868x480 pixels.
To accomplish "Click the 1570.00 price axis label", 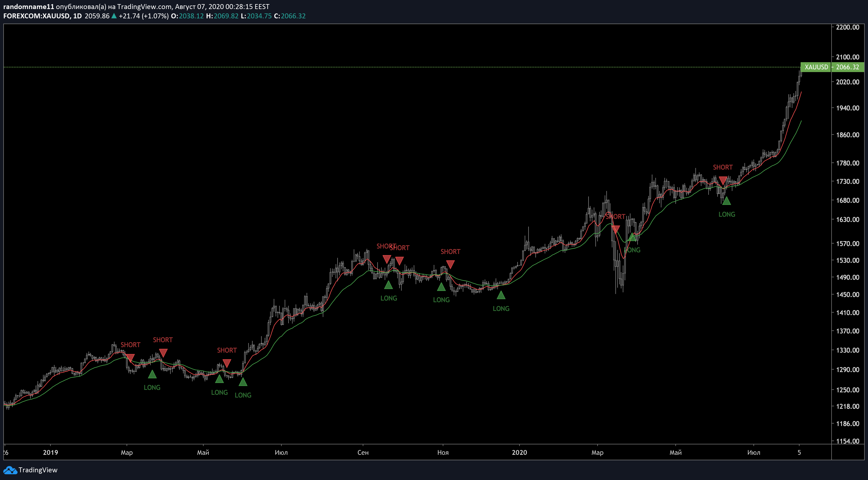I will 848,244.
